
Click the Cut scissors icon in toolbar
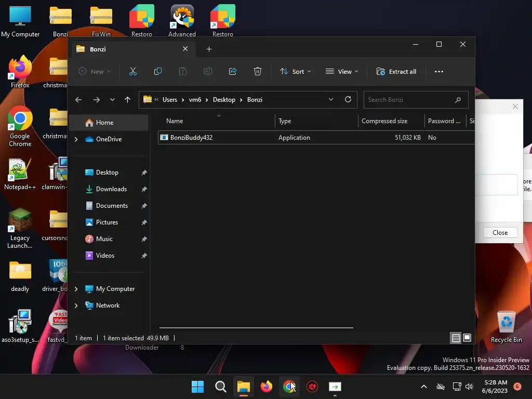point(132,72)
